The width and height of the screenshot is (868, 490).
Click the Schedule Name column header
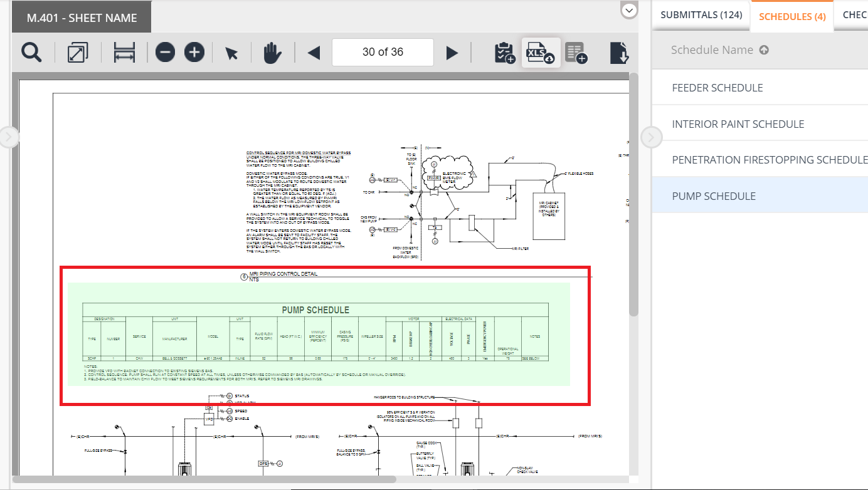tap(712, 50)
